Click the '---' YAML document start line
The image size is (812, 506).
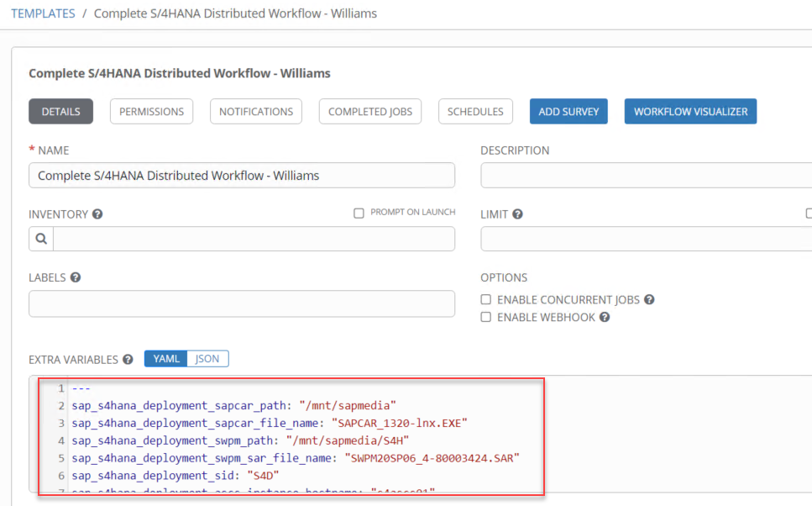(81, 387)
